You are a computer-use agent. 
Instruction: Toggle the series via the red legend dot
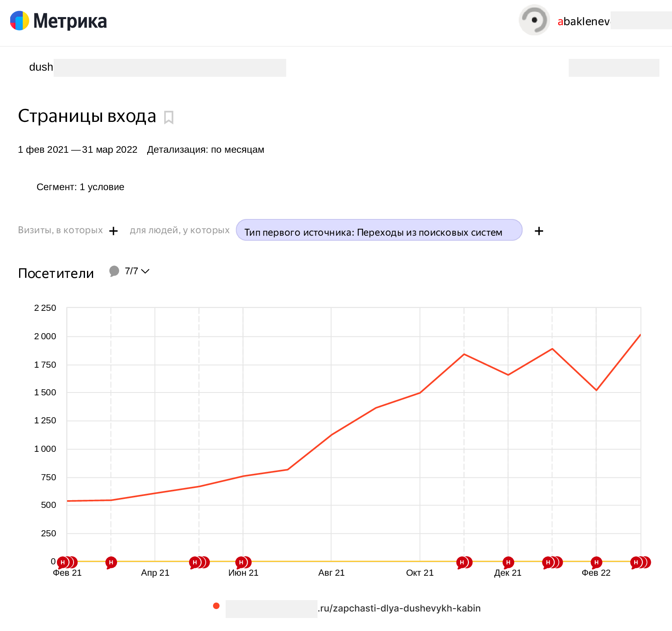pos(216,605)
